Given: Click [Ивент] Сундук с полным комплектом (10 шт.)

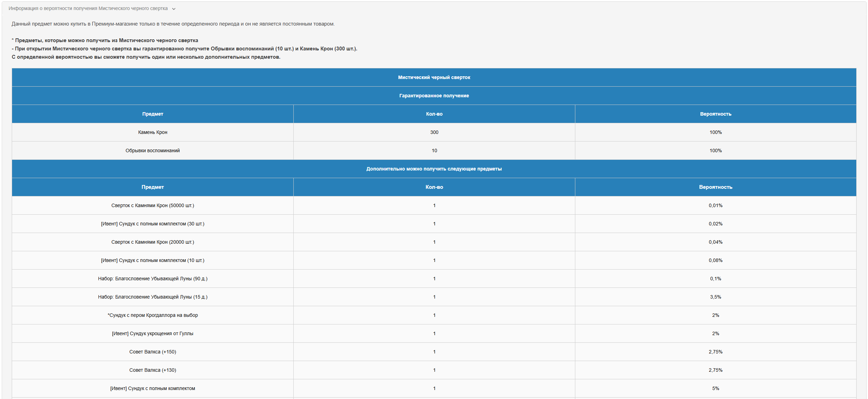Looking at the screenshot, I should (x=152, y=260).
